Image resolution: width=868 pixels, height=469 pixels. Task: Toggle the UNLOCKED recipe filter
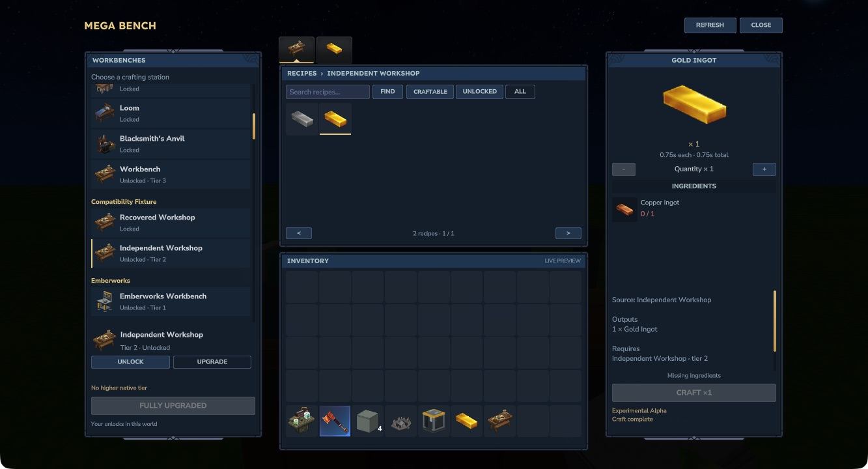479,92
